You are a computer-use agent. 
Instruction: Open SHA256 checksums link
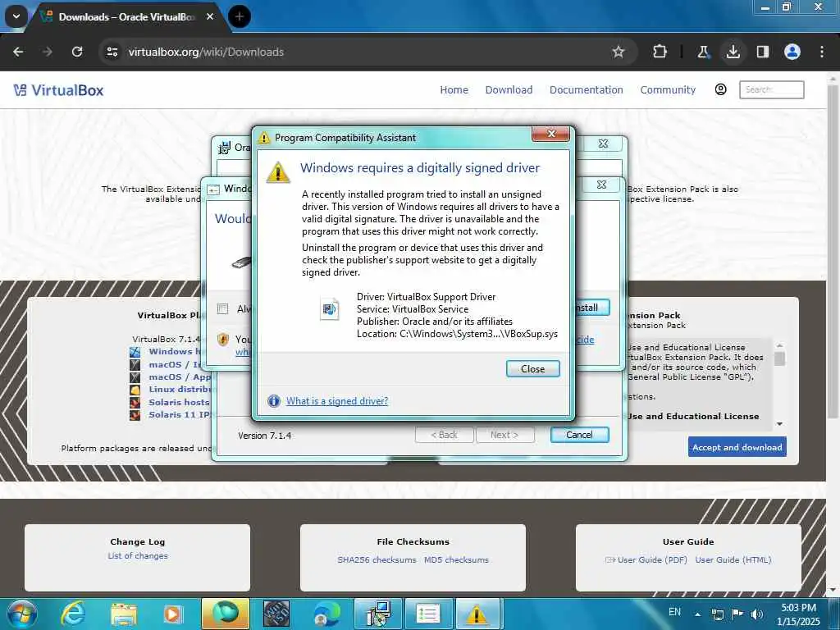click(x=377, y=559)
